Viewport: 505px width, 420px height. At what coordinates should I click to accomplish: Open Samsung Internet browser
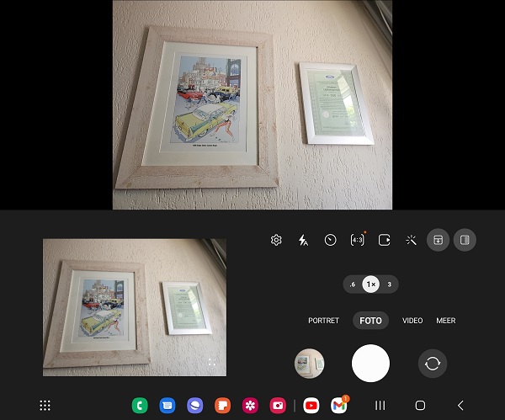click(195, 405)
